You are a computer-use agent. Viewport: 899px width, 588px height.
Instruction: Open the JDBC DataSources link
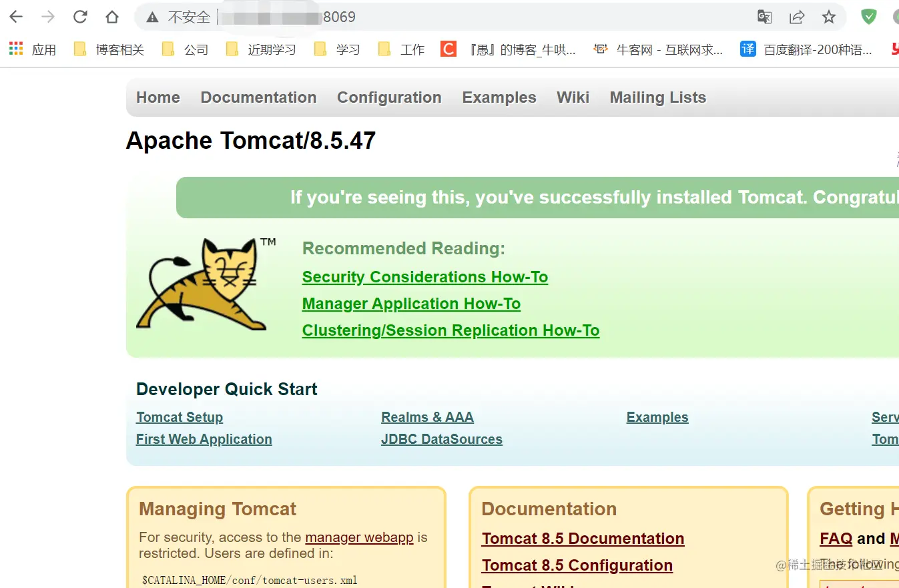click(442, 439)
